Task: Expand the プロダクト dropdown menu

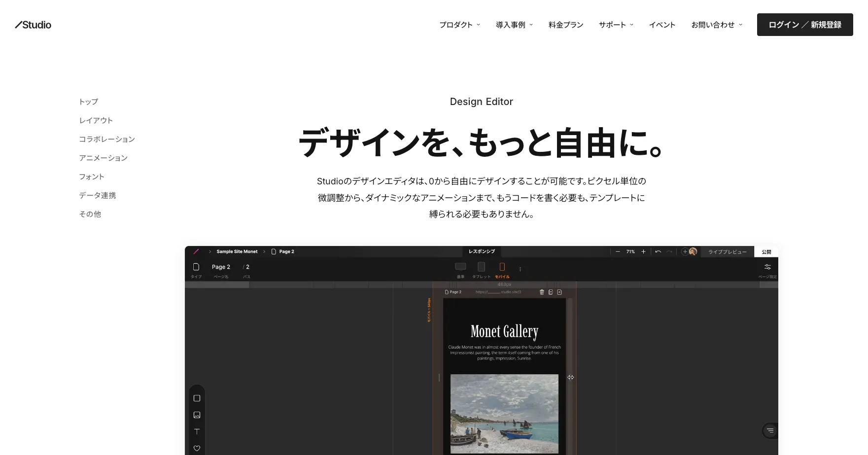Action: (x=459, y=25)
